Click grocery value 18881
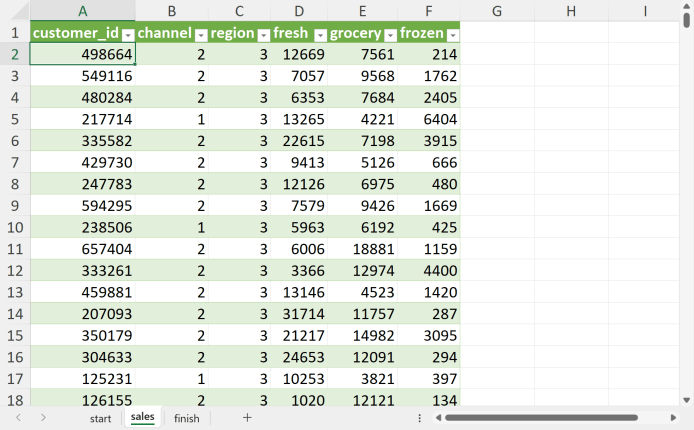The height and width of the screenshot is (430, 694). (362, 249)
